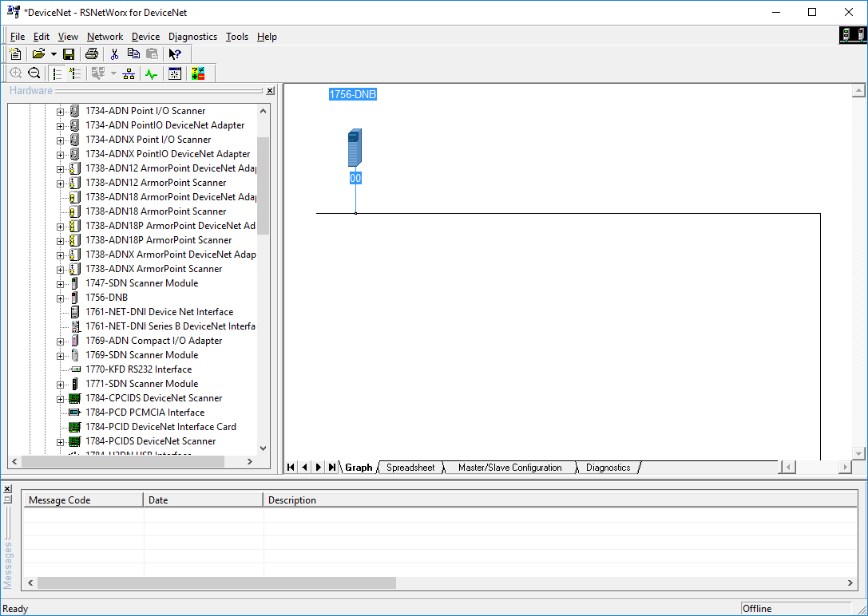Click hardware tree vertical scrollbar down arrow
Viewport: 868px width, 616px height.
(x=264, y=448)
